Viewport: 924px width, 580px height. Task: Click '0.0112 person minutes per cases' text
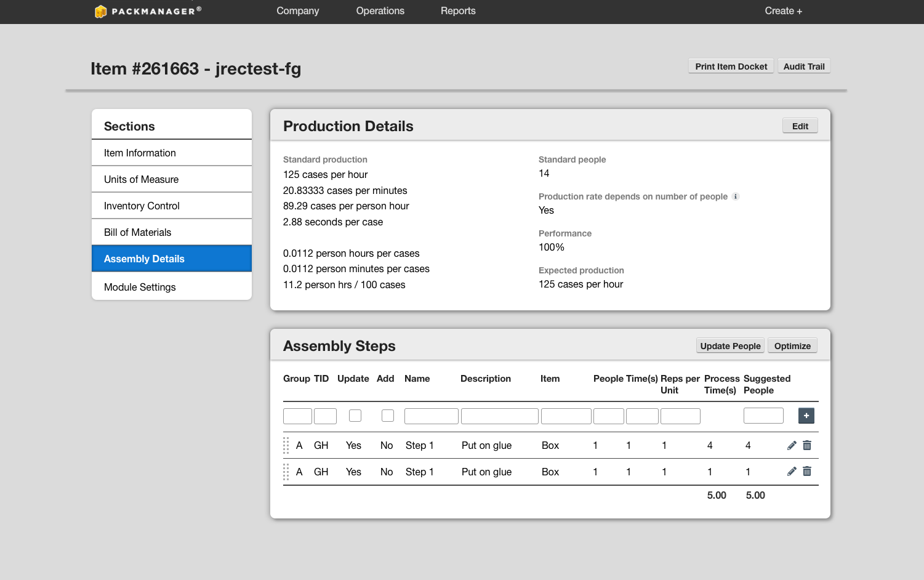(x=356, y=269)
